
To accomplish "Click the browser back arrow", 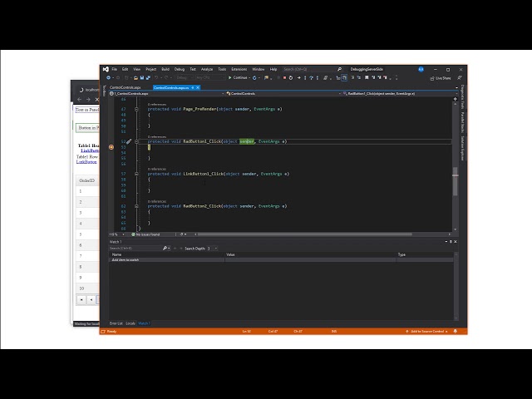I will click(x=79, y=99).
